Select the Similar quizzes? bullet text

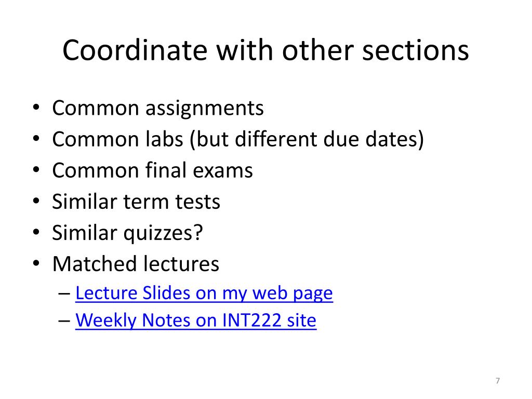[x=128, y=233]
